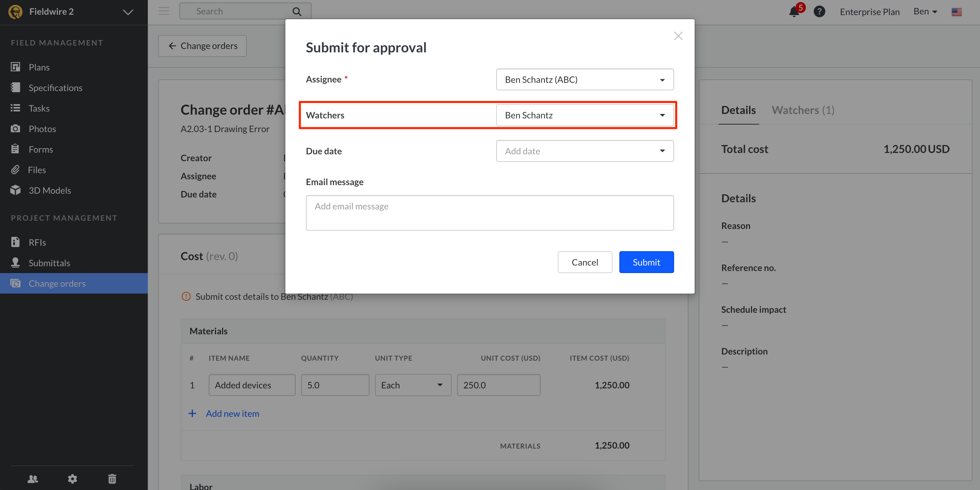
Task: Click the search magnifier icon
Action: pyautogui.click(x=297, y=12)
